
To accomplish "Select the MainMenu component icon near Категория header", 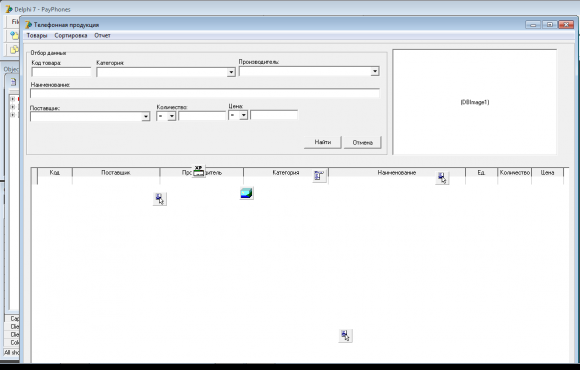I will coord(319,176).
